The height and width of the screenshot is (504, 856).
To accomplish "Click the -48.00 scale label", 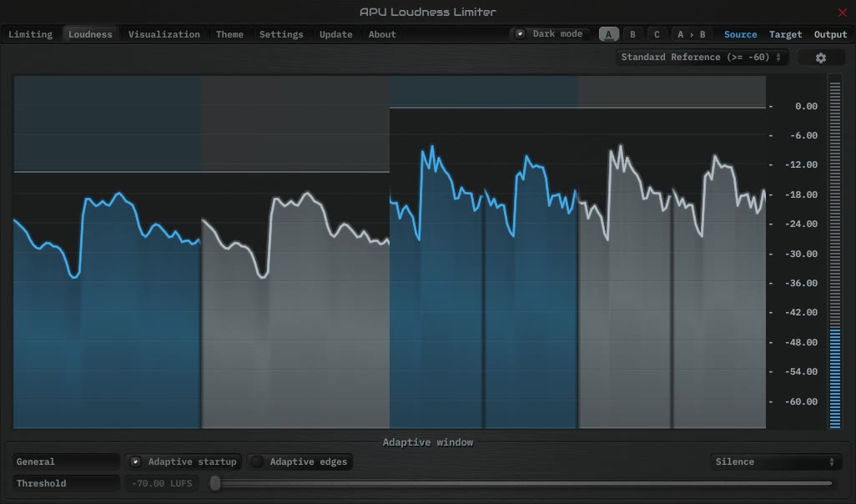I will (x=801, y=342).
